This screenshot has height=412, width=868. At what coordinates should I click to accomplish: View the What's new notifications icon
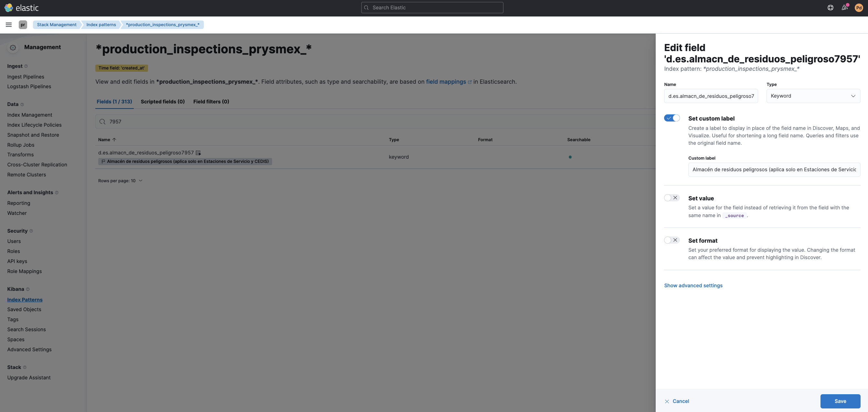tap(844, 7)
